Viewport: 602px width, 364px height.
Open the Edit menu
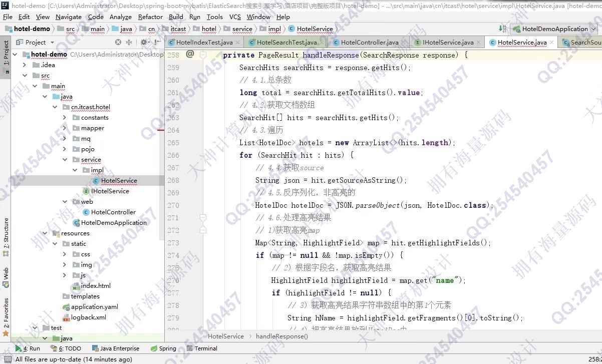point(25,17)
